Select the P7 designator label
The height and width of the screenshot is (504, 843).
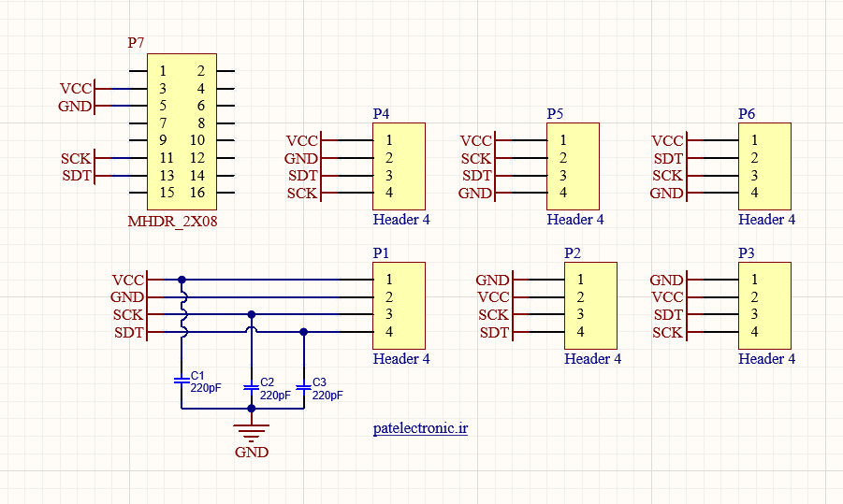[136, 42]
